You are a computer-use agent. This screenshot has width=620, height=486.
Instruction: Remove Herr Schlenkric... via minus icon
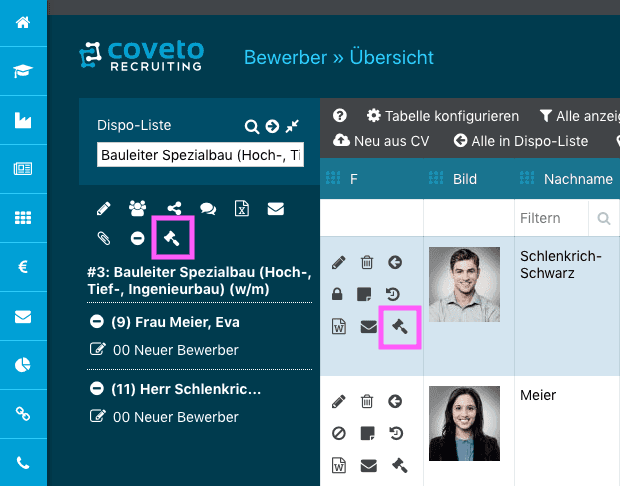[x=96, y=389]
